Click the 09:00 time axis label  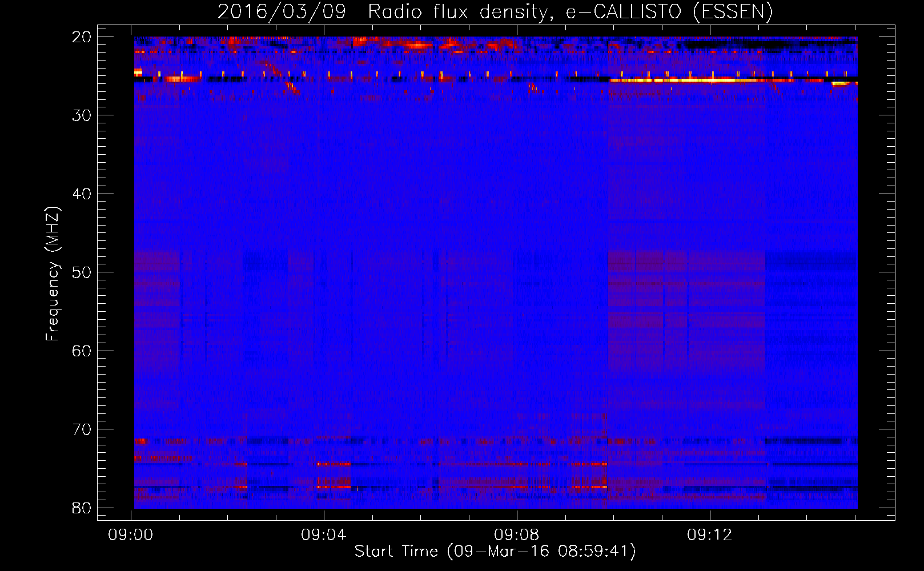pos(131,535)
